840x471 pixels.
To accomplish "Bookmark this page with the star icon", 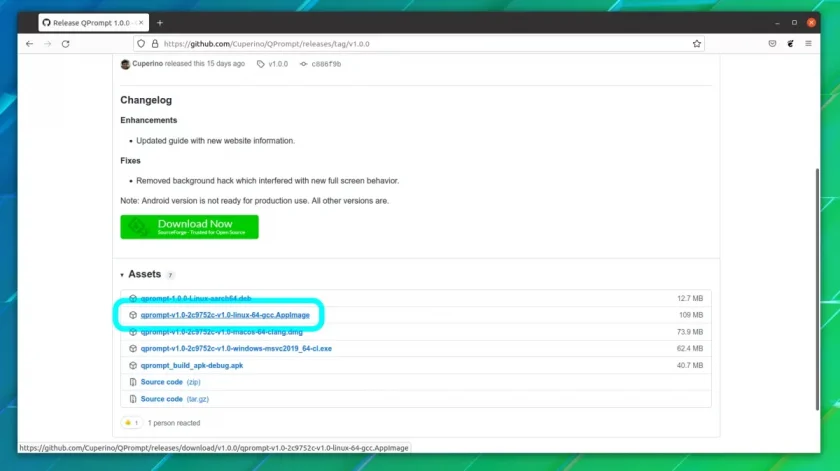I will click(696, 44).
